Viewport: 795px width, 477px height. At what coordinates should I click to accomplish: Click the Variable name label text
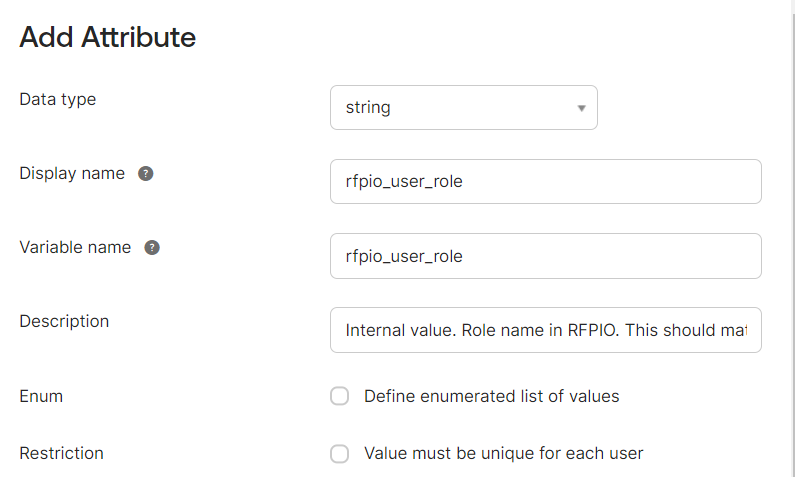click(x=75, y=247)
